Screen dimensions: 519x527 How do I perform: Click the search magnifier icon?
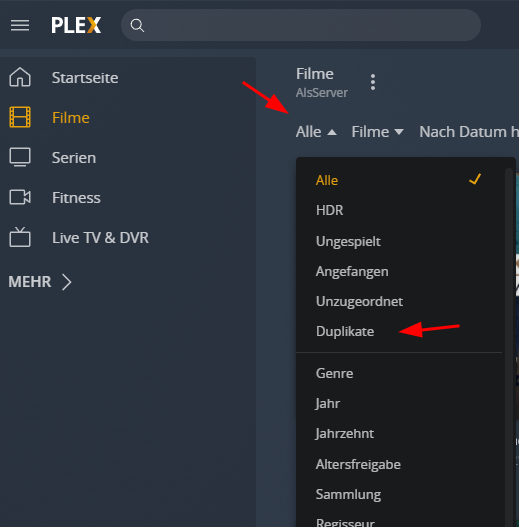137,26
